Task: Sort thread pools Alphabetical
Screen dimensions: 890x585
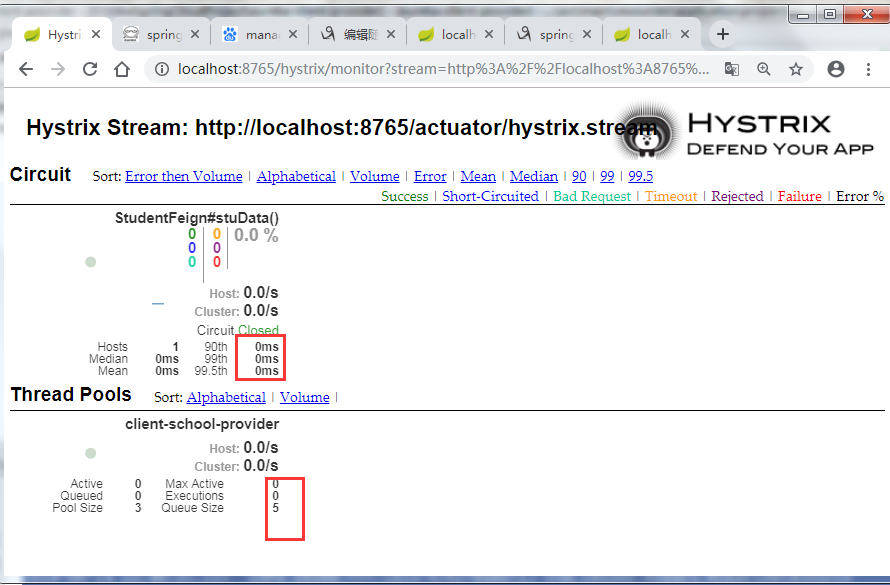Action: [226, 397]
